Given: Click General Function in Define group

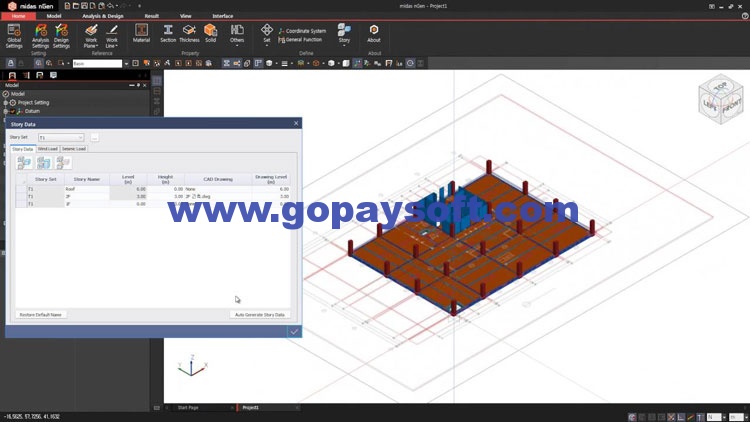Looking at the screenshot, I should (300, 40).
